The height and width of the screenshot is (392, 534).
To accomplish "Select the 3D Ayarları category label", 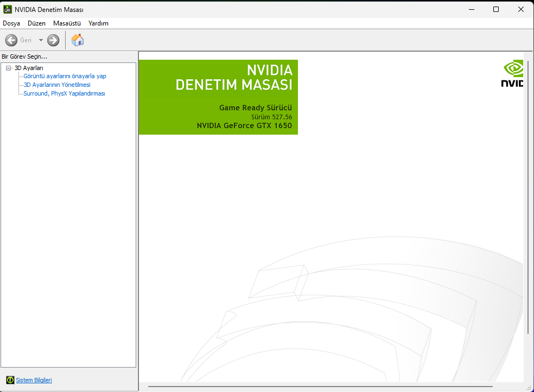I will point(29,68).
